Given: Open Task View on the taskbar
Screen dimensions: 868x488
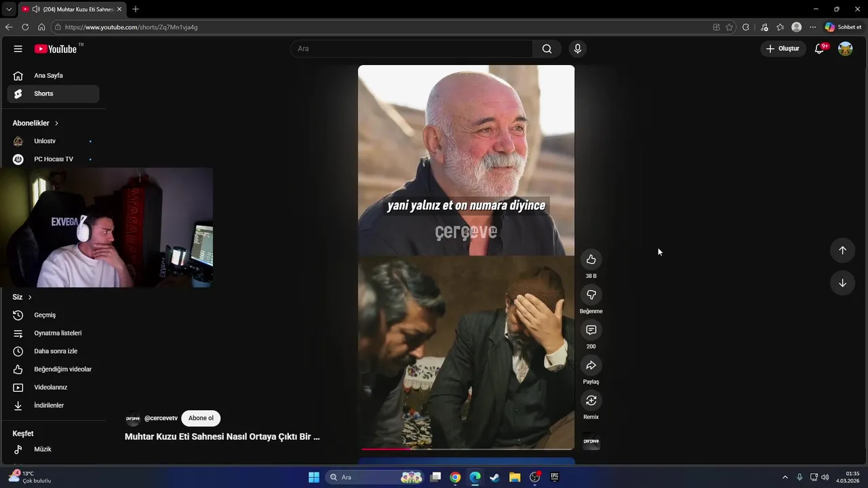Looking at the screenshot, I should (x=435, y=477).
